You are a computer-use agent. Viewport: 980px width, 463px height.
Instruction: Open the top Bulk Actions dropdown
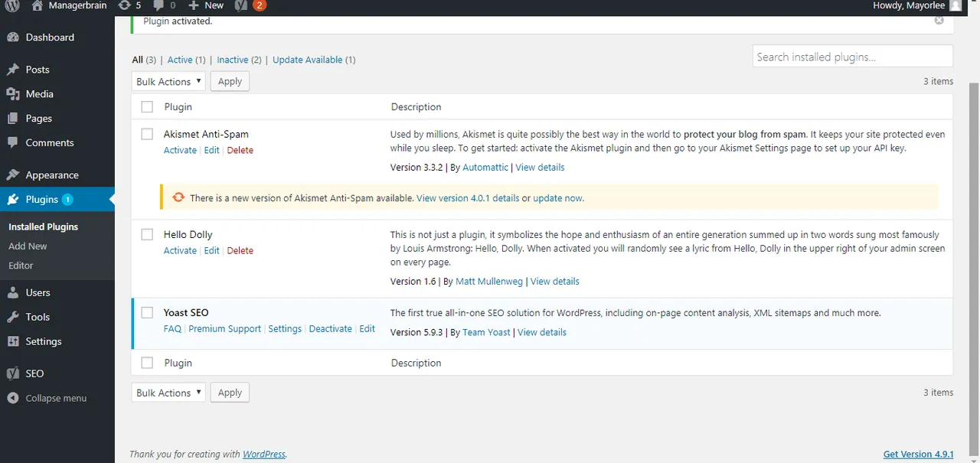[168, 81]
